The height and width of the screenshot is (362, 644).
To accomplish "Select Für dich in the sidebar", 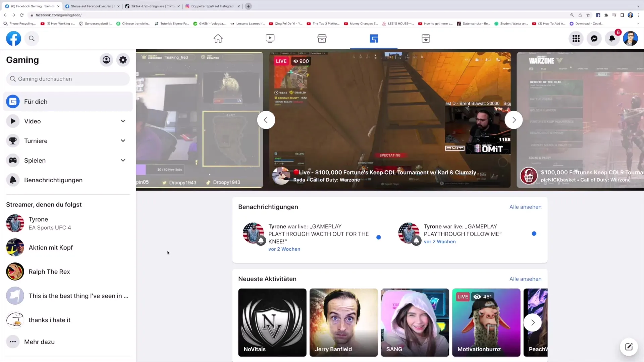I will coord(68,102).
